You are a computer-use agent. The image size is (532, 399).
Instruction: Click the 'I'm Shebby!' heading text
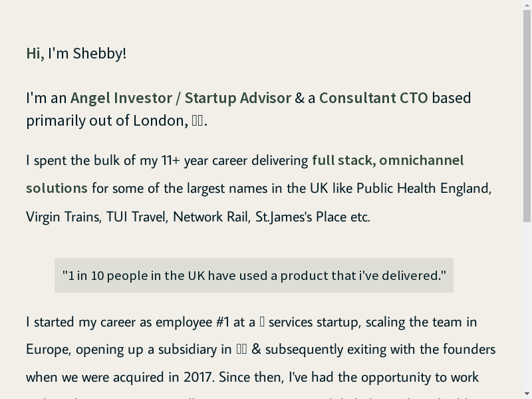(x=87, y=53)
